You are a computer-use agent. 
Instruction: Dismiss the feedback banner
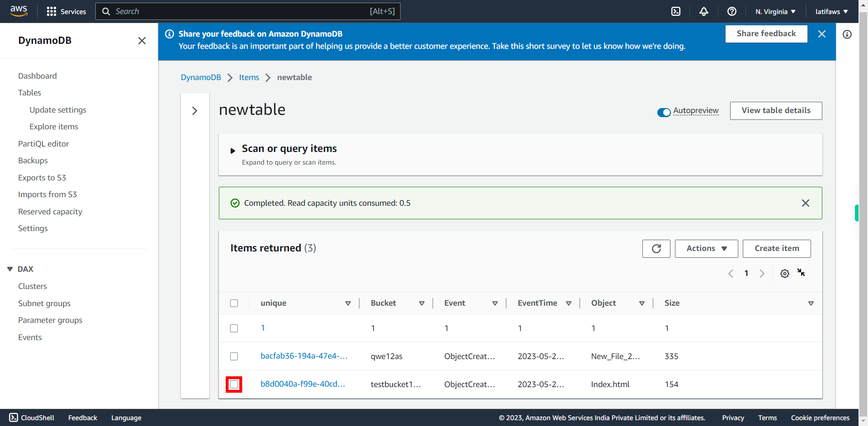[822, 34]
